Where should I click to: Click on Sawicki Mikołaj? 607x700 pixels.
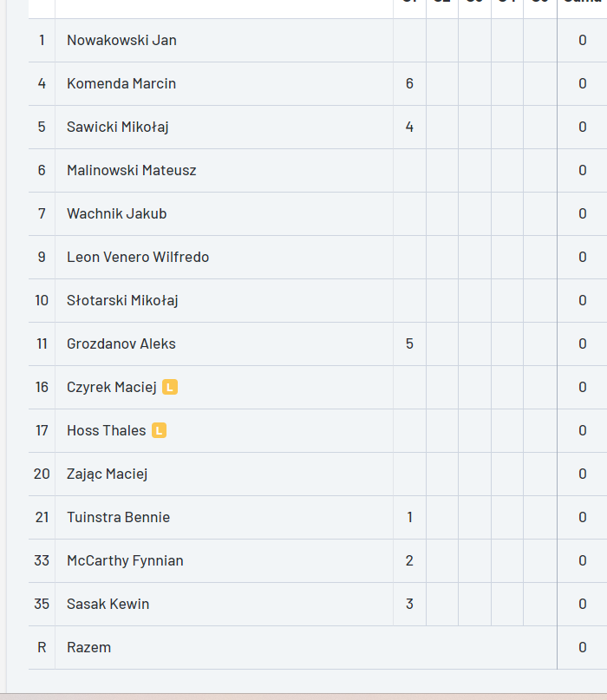pyautogui.click(x=117, y=127)
